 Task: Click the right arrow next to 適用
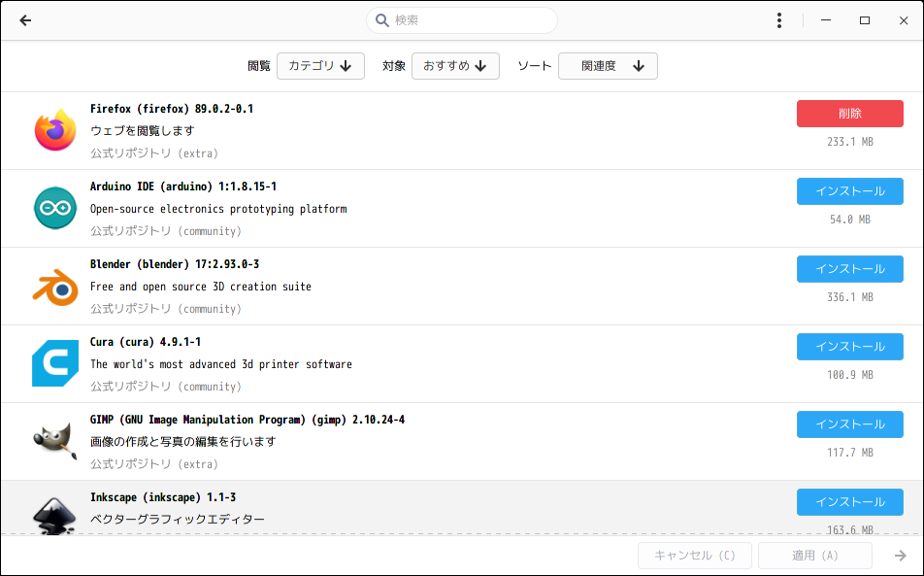[900, 556]
